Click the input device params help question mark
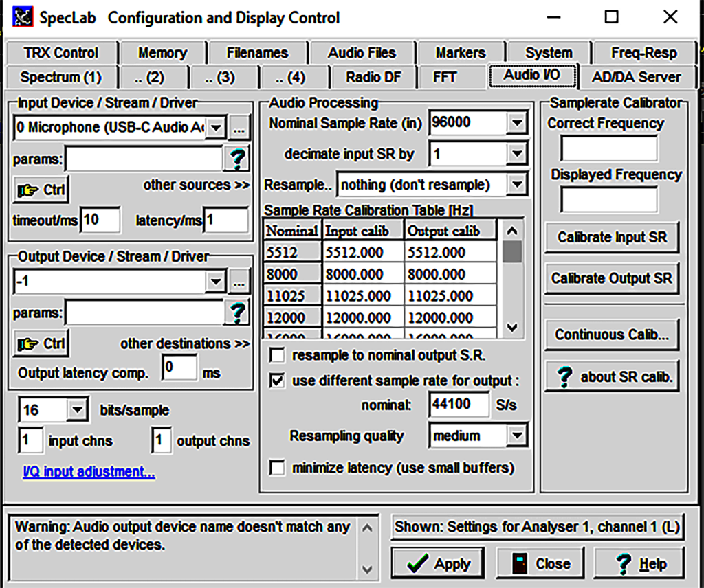Image resolution: width=704 pixels, height=588 pixels. tap(236, 159)
